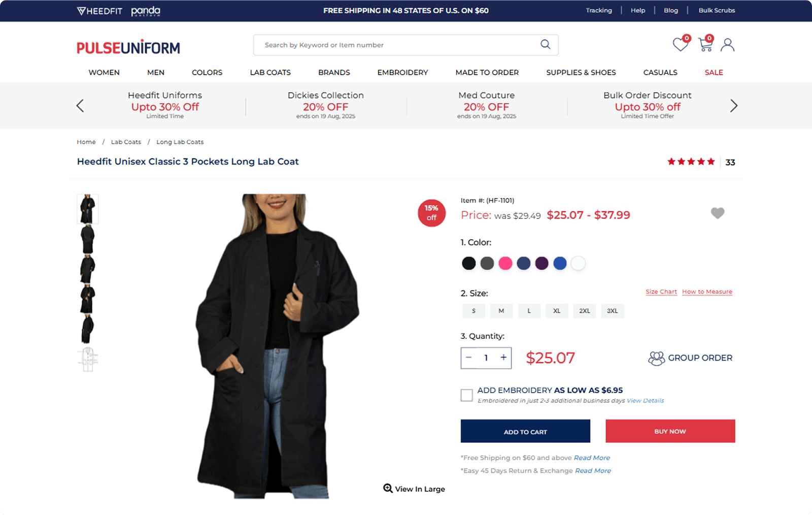Select the last sketch thumbnail image
The height and width of the screenshot is (515, 812).
pyautogui.click(x=88, y=359)
